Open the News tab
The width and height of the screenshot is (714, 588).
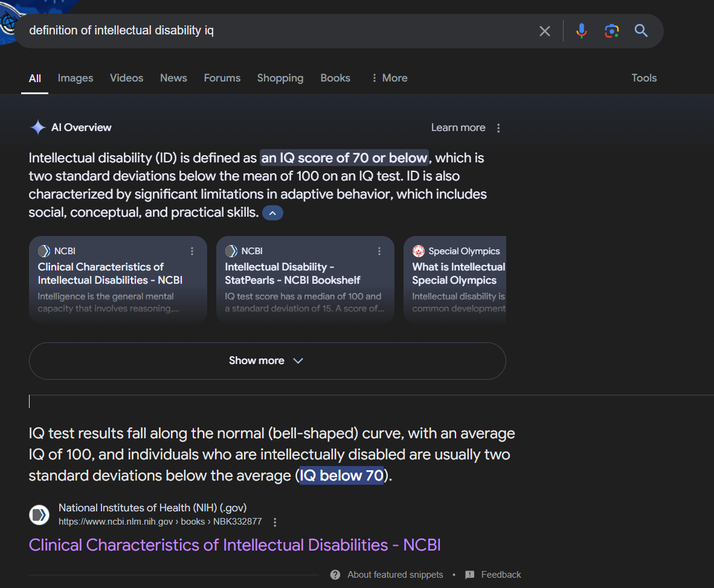[x=173, y=78]
